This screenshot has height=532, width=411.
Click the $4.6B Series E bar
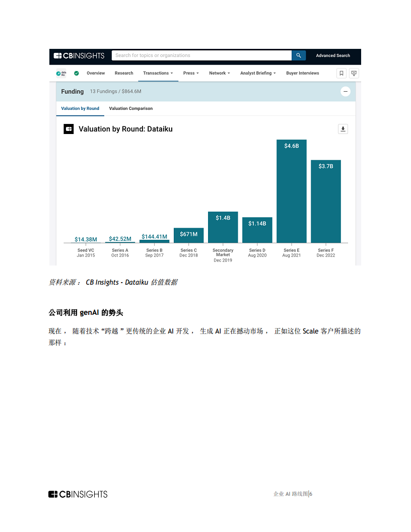click(292, 191)
